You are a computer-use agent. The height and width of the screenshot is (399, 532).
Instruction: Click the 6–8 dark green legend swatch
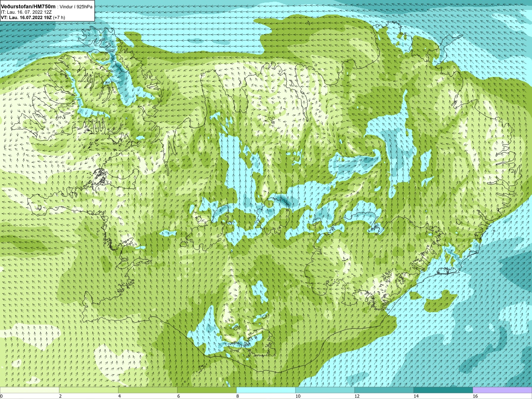pos(207,390)
